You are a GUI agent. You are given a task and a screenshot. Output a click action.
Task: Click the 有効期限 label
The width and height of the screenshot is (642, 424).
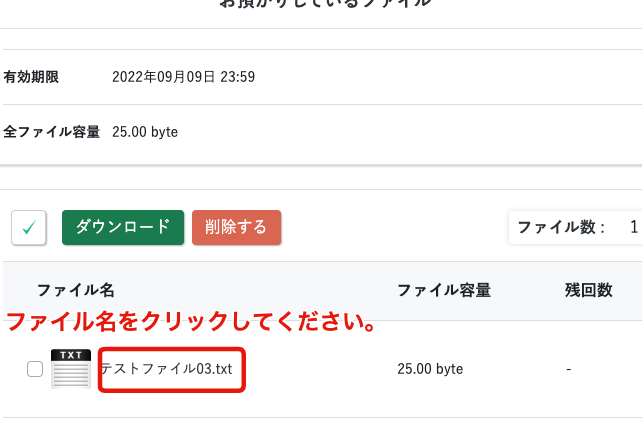(x=31, y=77)
